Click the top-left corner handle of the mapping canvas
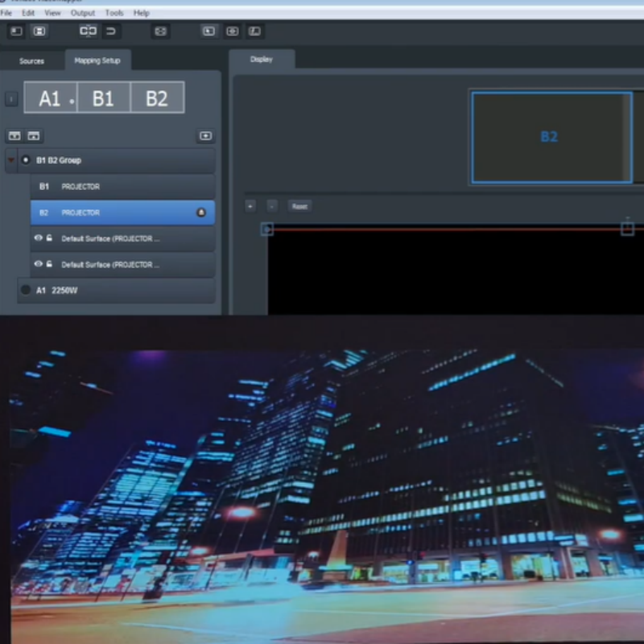The height and width of the screenshot is (644, 644). [x=267, y=229]
